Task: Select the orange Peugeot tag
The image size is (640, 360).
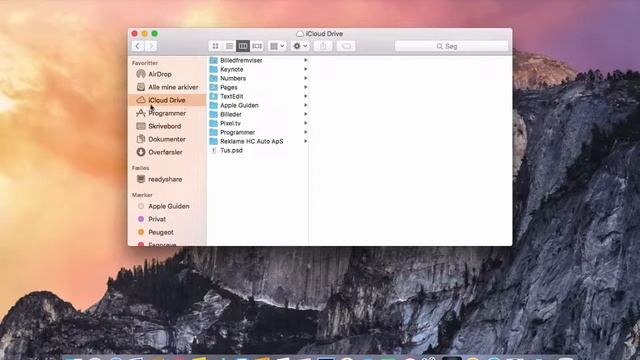Action: coord(167,232)
